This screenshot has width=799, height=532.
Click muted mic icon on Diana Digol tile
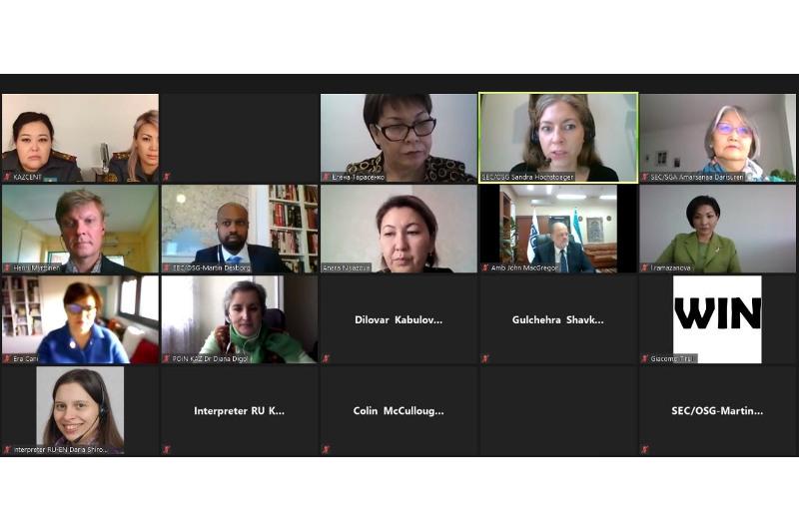coord(167,358)
